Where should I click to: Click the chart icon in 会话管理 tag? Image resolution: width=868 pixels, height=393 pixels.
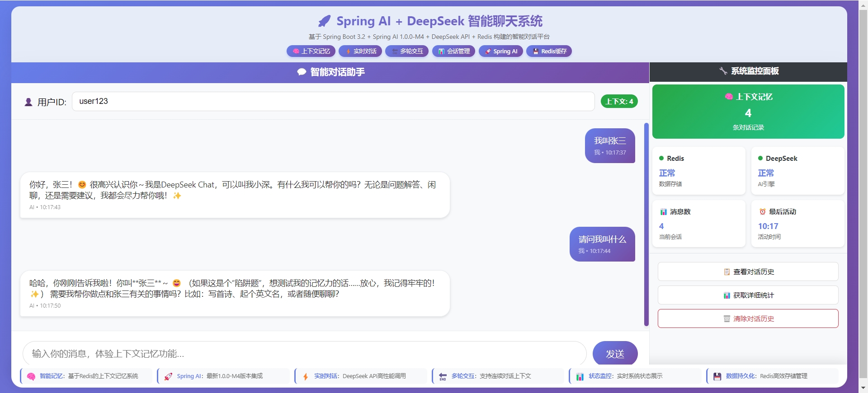tap(442, 51)
